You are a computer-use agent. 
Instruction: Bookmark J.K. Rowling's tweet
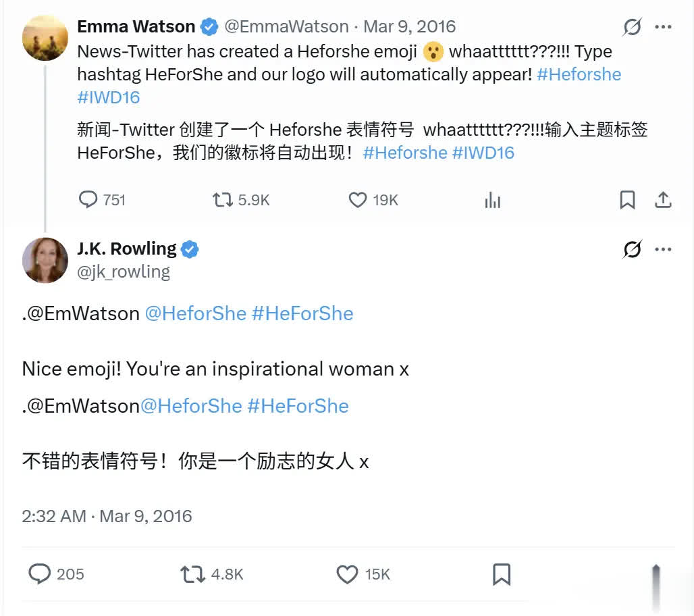(x=501, y=574)
